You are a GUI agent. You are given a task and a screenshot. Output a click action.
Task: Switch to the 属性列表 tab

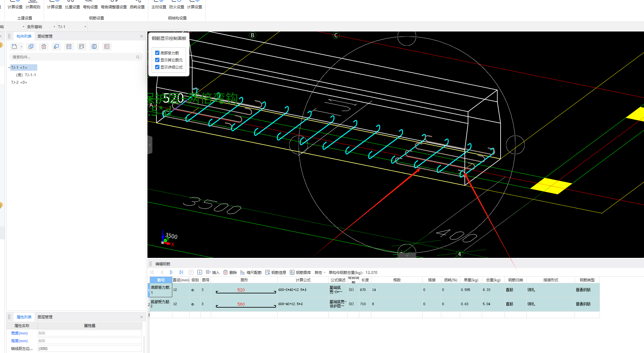coord(24,317)
